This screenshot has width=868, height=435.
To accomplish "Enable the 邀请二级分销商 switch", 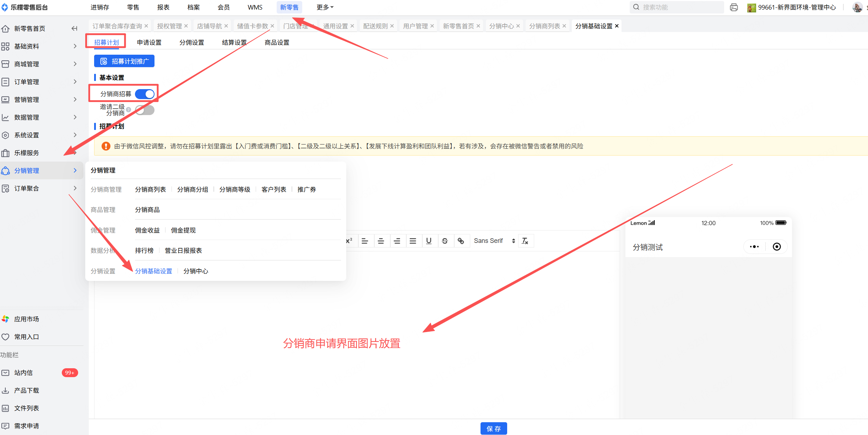I will (145, 110).
